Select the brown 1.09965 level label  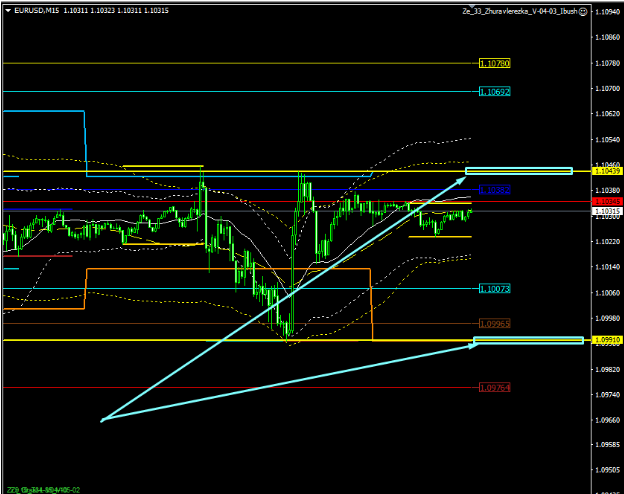[x=495, y=324]
